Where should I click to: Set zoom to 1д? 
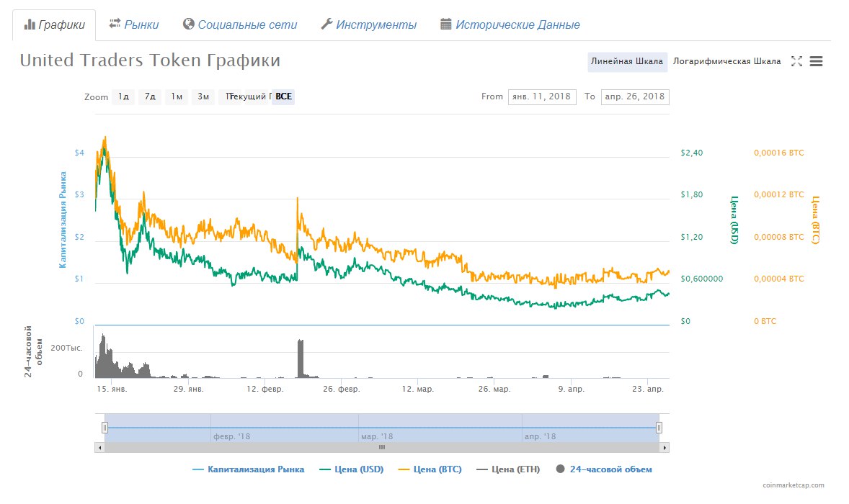[123, 96]
